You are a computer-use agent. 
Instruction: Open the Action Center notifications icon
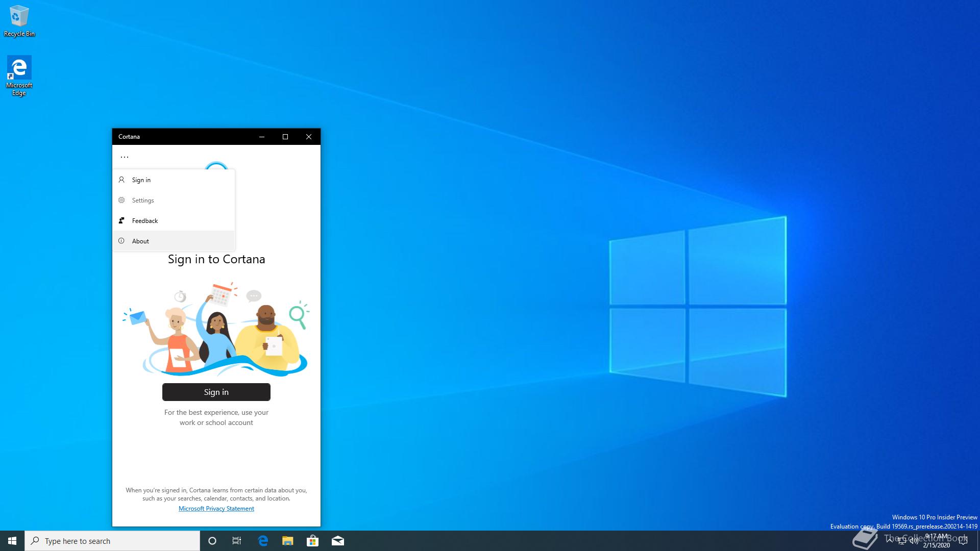tap(963, 541)
